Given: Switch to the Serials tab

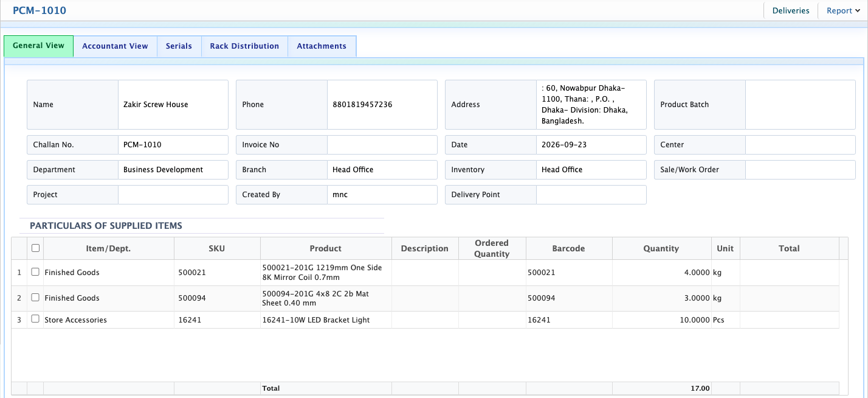Looking at the screenshot, I should point(179,46).
